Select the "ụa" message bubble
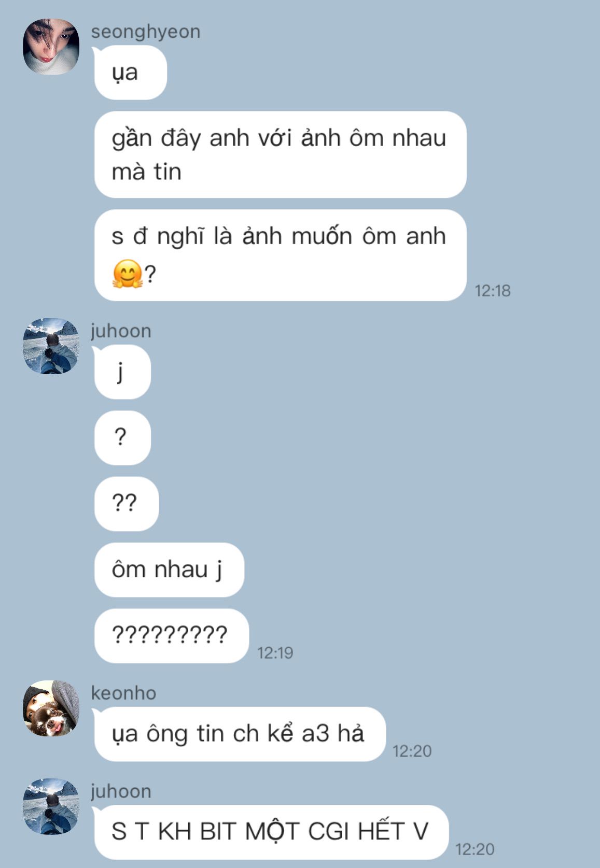 [x=130, y=73]
